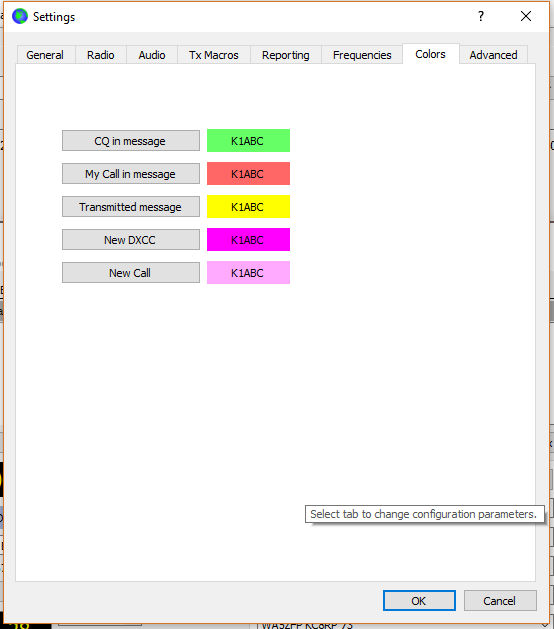Viewport: 554px width, 629px height.
Task: Choose the Transmitted message color button
Action: (x=131, y=207)
